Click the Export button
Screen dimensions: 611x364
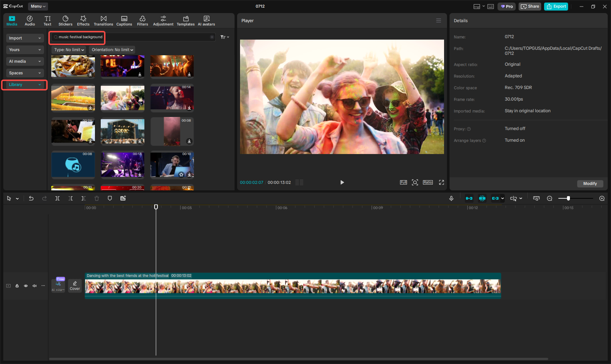coord(556,6)
